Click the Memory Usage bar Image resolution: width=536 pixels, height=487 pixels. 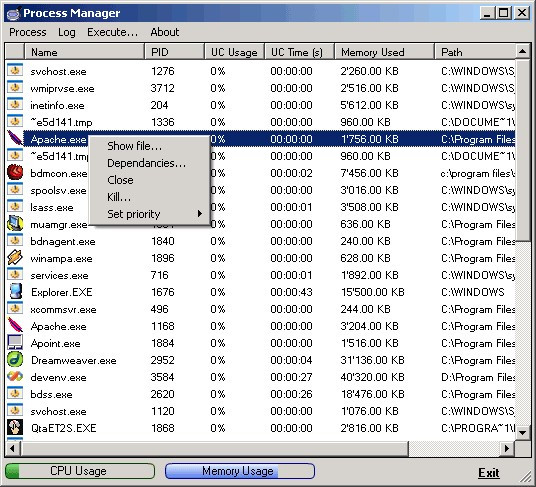pyautogui.click(x=240, y=471)
